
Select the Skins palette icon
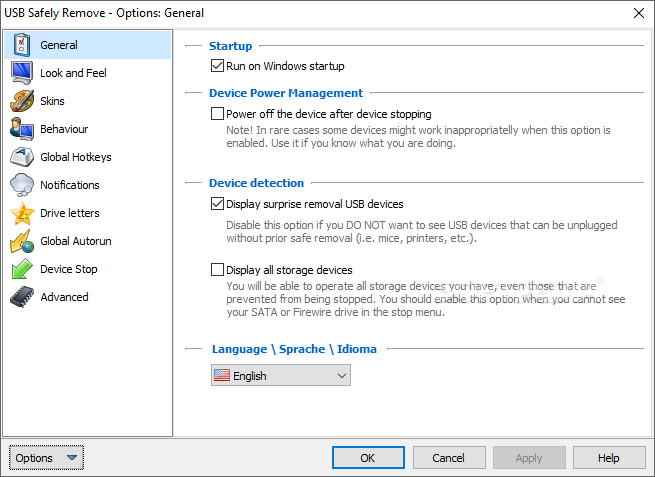click(x=22, y=101)
